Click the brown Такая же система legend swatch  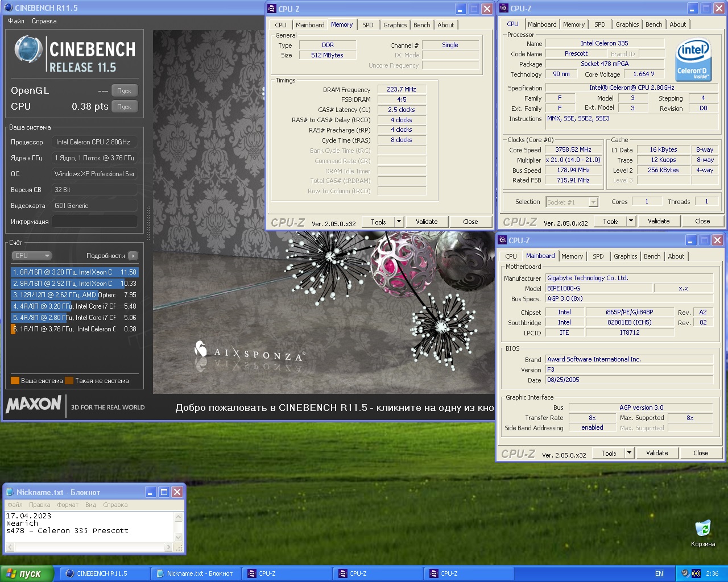pyautogui.click(x=69, y=381)
